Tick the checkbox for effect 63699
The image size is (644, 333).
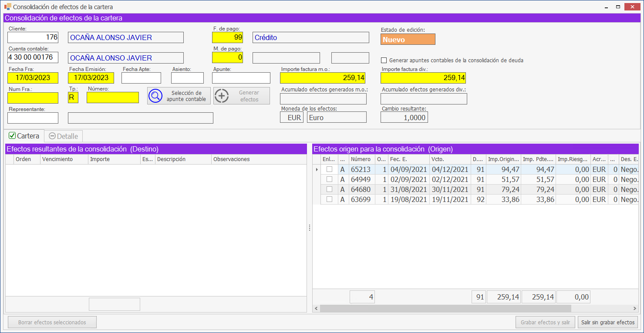330,199
